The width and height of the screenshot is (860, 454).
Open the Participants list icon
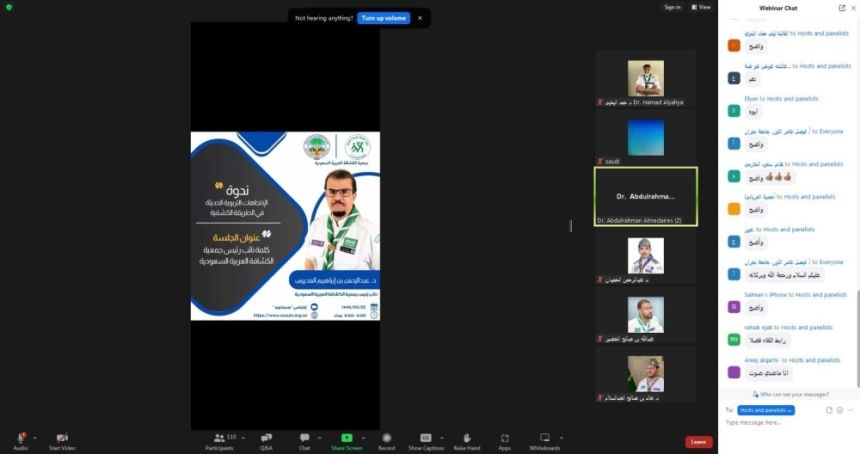(x=219, y=437)
